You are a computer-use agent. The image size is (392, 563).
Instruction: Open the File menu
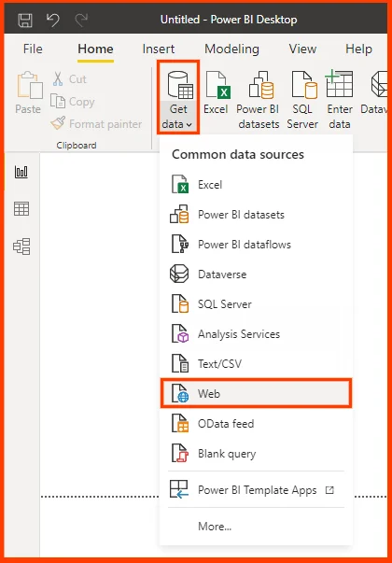pyautogui.click(x=33, y=49)
